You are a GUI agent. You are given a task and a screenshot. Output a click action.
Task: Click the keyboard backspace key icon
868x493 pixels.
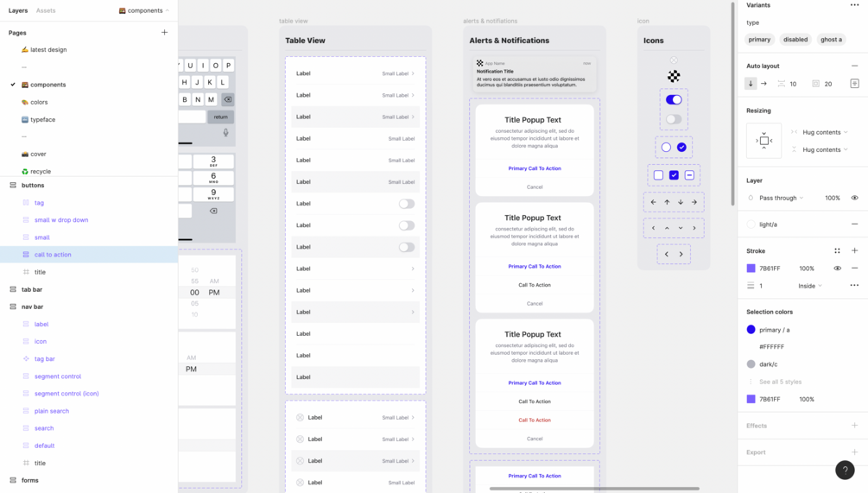click(227, 99)
